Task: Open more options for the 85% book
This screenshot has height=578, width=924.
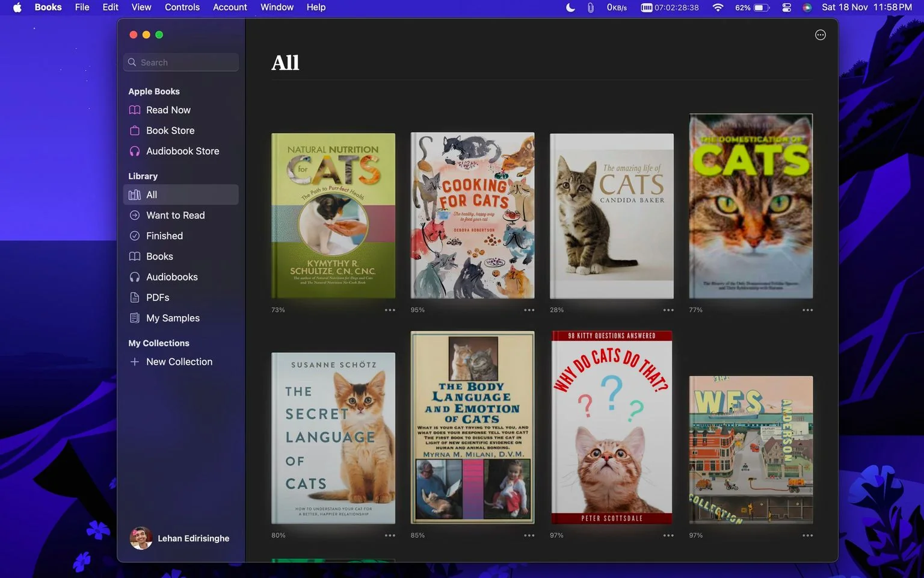Action: [x=529, y=535]
